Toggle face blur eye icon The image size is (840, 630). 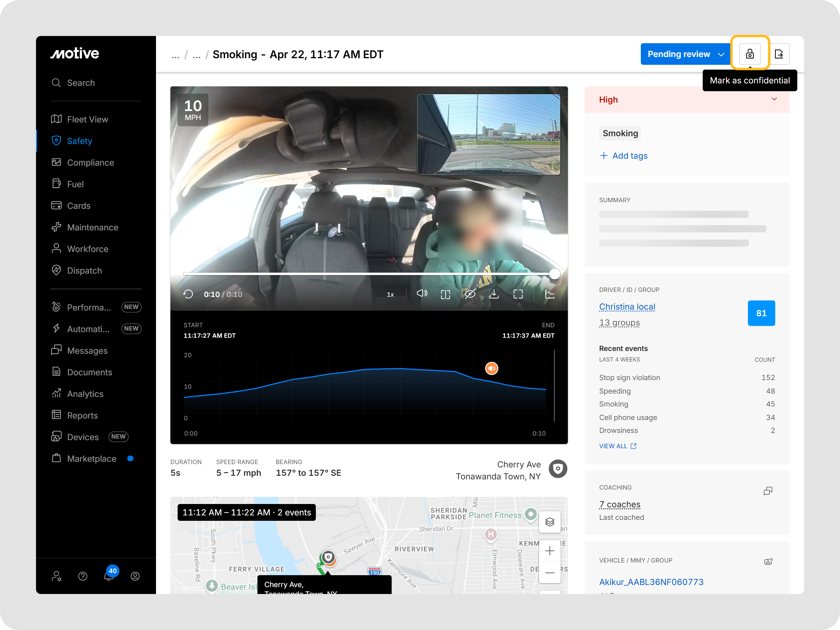pyautogui.click(x=470, y=294)
